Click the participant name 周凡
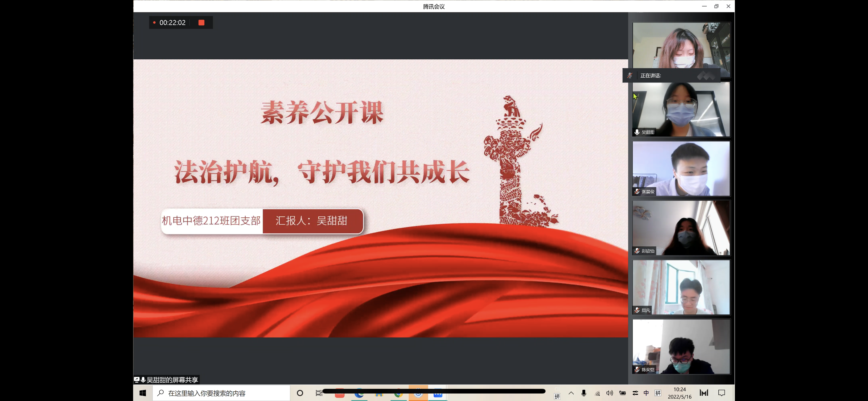 click(646, 310)
